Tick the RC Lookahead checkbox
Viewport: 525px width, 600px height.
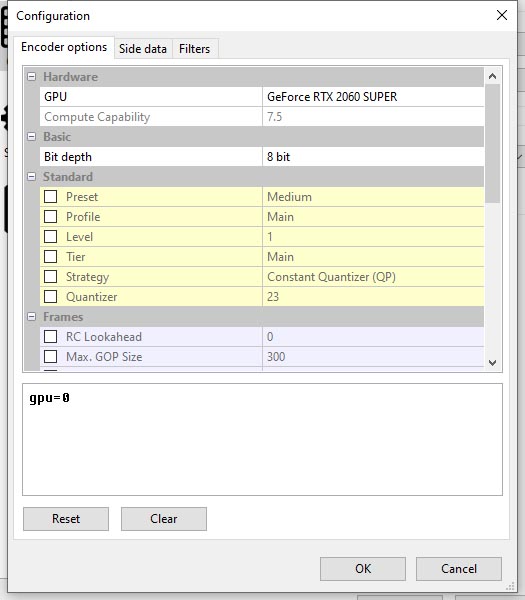[x=51, y=337]
